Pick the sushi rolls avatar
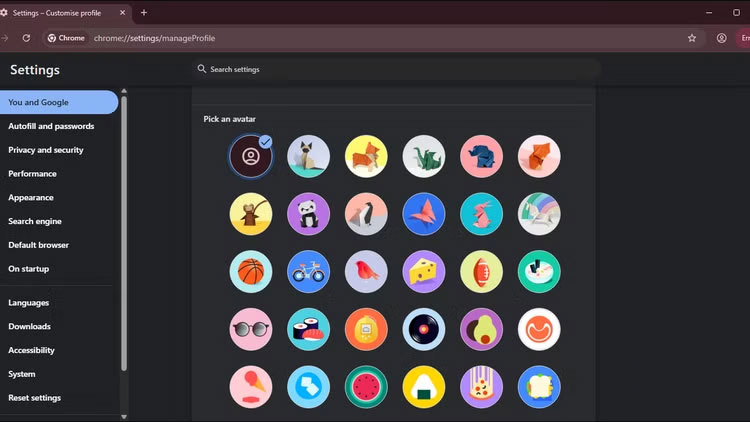The width and height of the screenshot is (750, 422). click(x=309, y=329)
